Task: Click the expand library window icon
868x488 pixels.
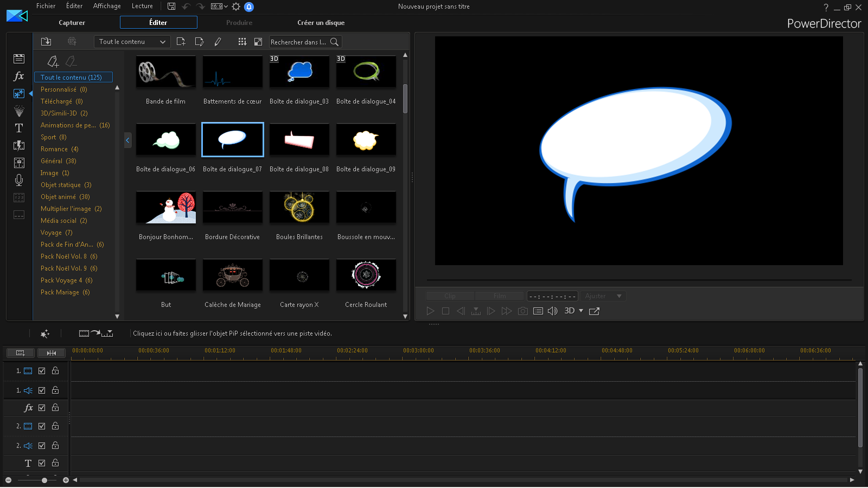Action: [258, 42]
